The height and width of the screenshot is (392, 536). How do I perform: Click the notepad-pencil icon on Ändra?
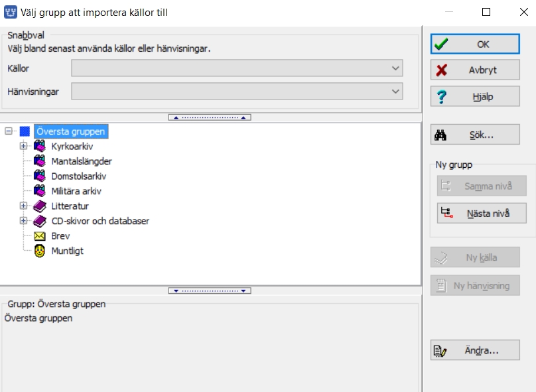[x=440, y=351]
